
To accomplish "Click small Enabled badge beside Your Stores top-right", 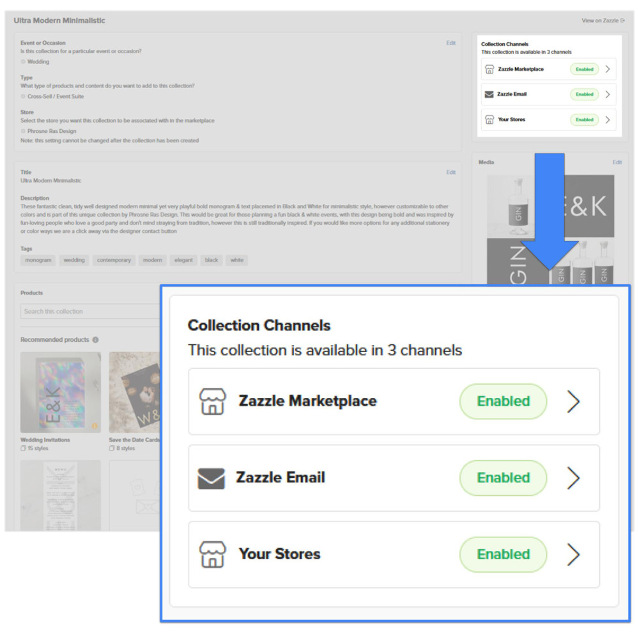I will click(584, 120).
